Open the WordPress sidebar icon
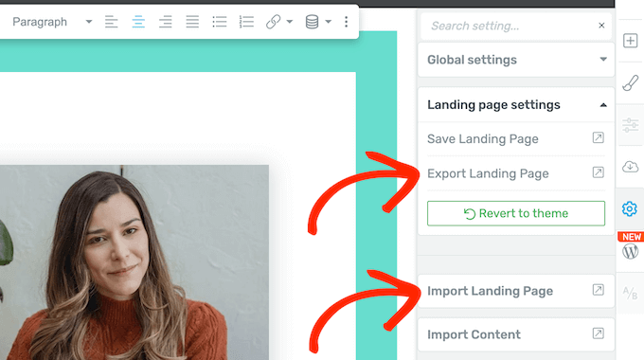 (x=630, y=251)
